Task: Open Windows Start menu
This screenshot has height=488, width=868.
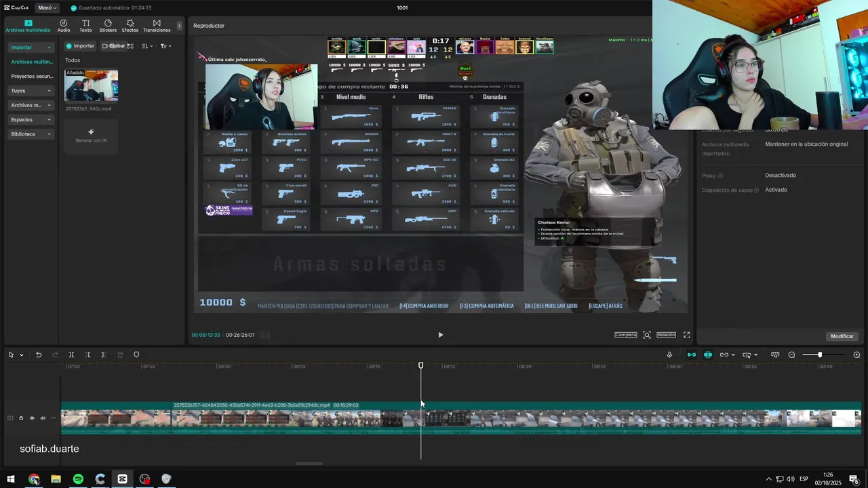Action: (11, 479)
